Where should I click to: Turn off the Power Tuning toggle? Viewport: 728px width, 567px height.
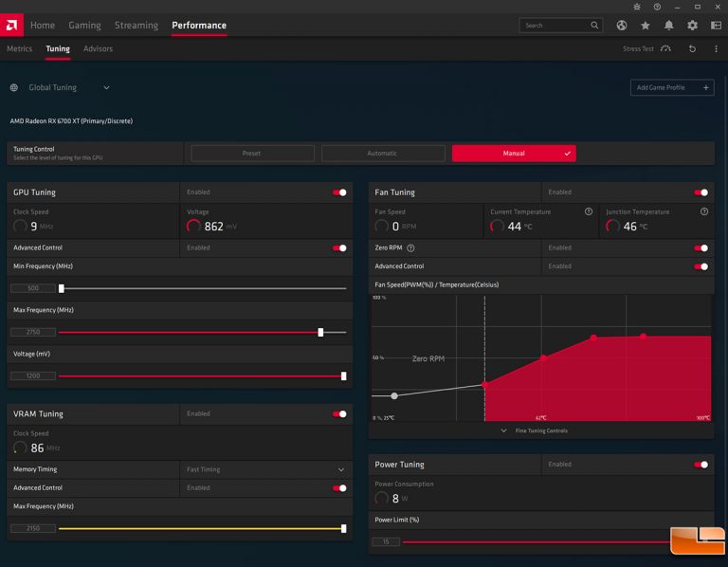(701, 465)
